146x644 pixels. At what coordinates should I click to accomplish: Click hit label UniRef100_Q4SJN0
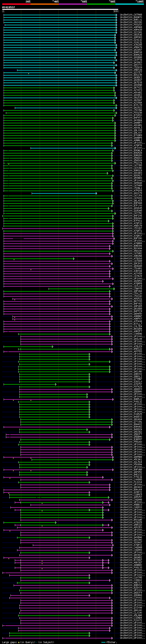coord(131,371)
